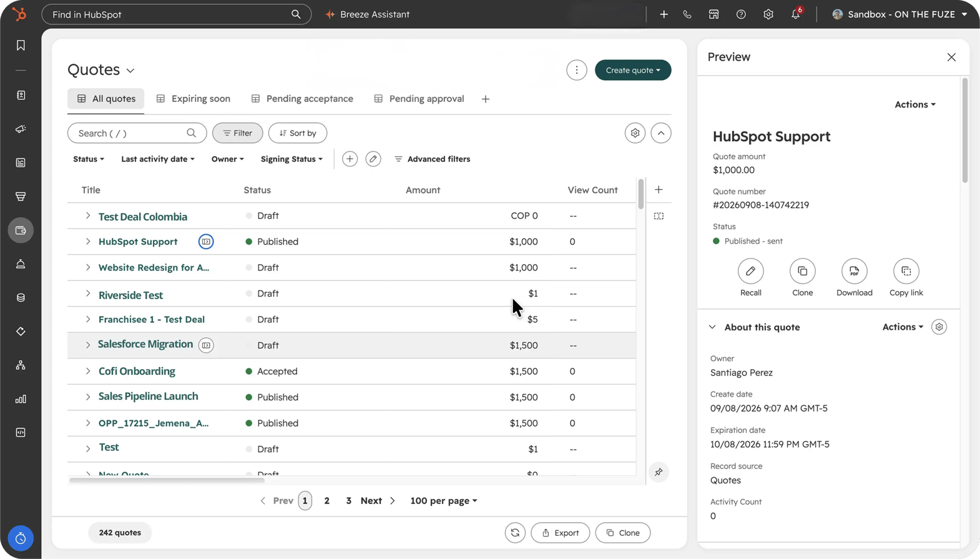
Task: Open the phone calling icon
Action: tap(687, 14)
